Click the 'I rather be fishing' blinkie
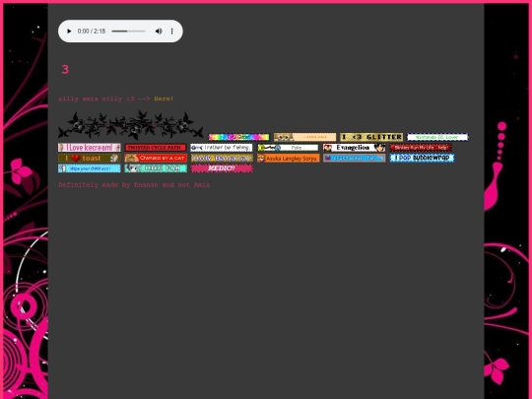 [x=222, y=148]
